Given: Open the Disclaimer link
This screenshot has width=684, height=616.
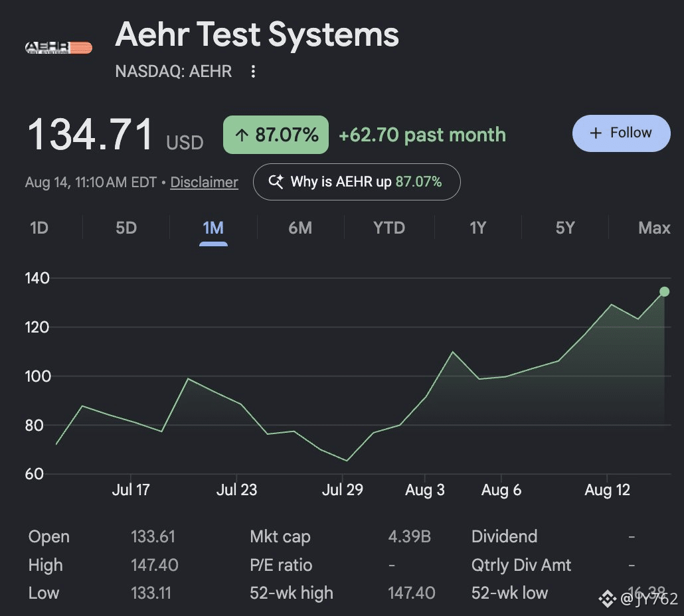Looking at the screenshot, I should tap(204, 183).
